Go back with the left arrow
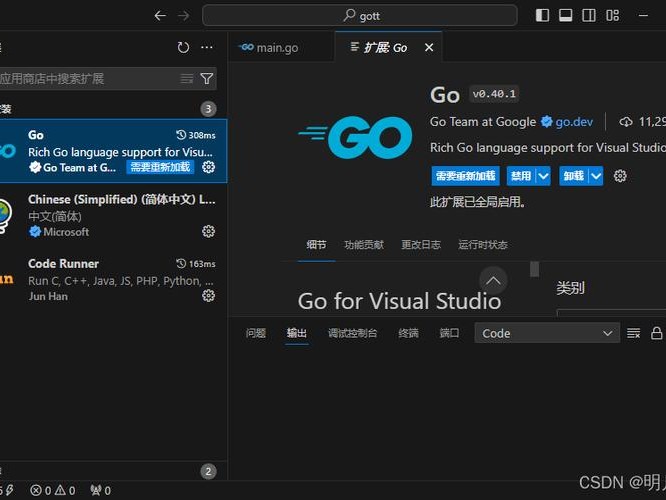This screenshot has height=500, width=666. 160,16
